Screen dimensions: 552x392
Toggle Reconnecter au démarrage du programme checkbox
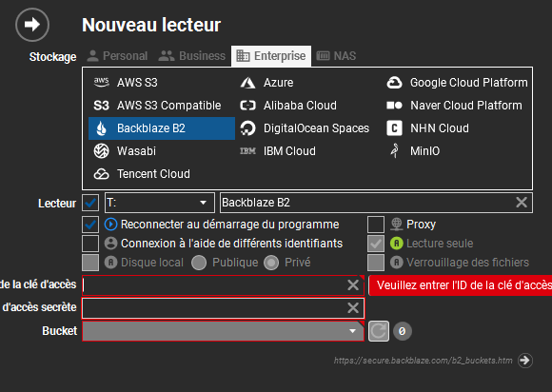click(x=90, y=225)
